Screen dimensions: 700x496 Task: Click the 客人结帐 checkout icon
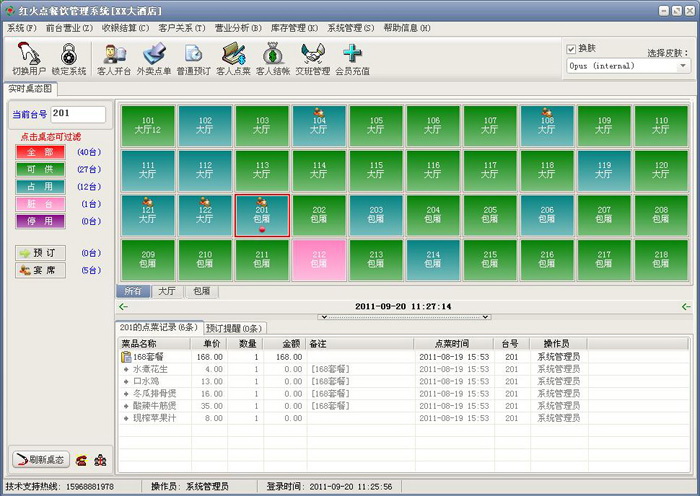click(272, 58)
